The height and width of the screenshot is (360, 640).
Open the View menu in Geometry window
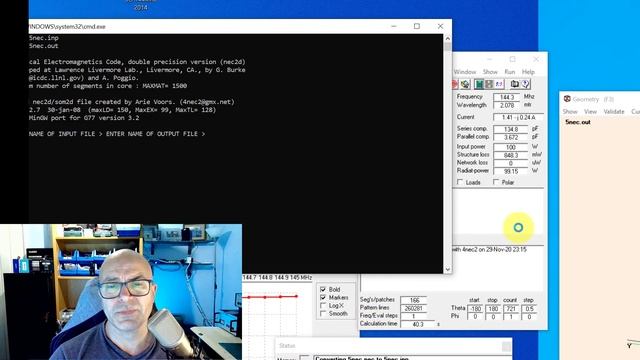tap(590, 111)
